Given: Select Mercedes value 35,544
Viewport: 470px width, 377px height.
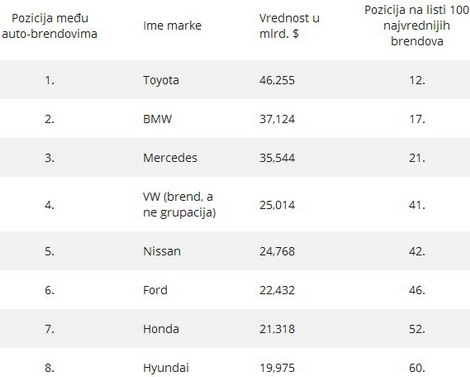Looking at the screenshot, I should coord(277,158).
